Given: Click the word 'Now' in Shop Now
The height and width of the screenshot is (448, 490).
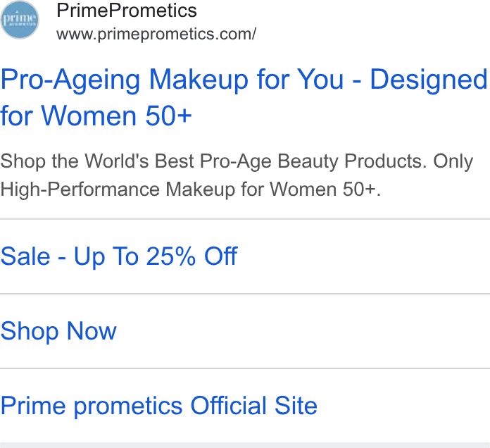Looking at the screenshot, I should coord(92,331).
